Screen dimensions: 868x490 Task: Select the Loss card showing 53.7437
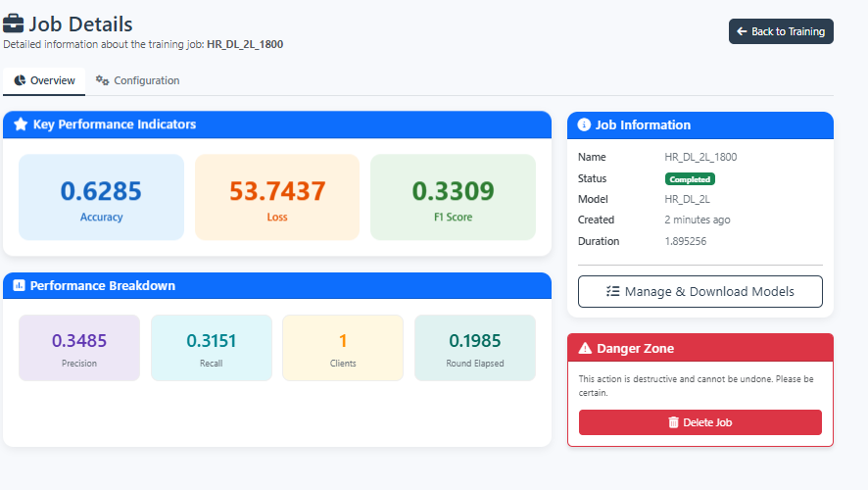[x=277, y=197]
